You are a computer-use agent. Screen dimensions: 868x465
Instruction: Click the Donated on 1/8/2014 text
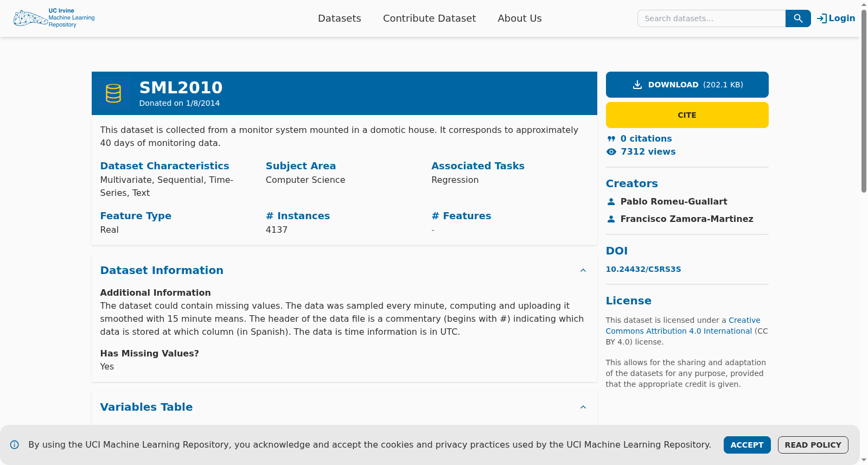180,103
